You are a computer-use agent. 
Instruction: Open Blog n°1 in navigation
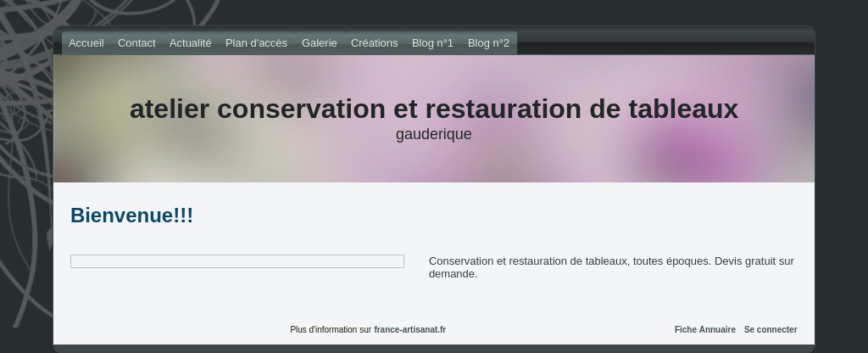coord(432,43)
